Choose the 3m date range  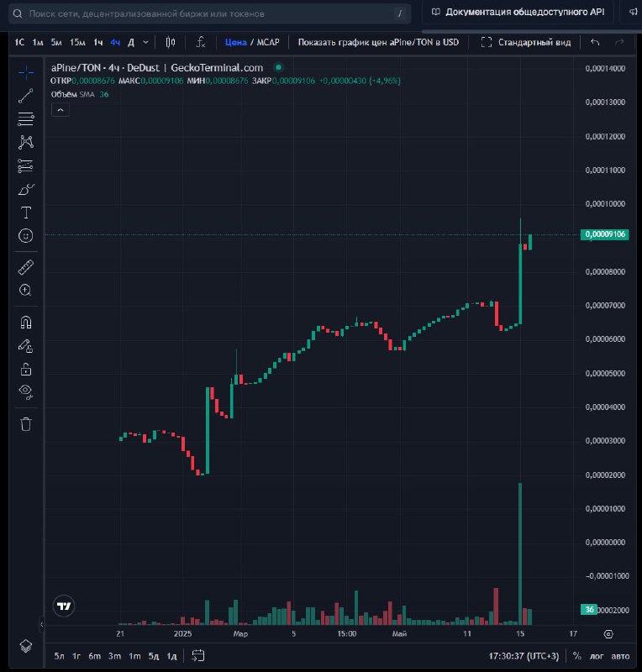[113, 656]
